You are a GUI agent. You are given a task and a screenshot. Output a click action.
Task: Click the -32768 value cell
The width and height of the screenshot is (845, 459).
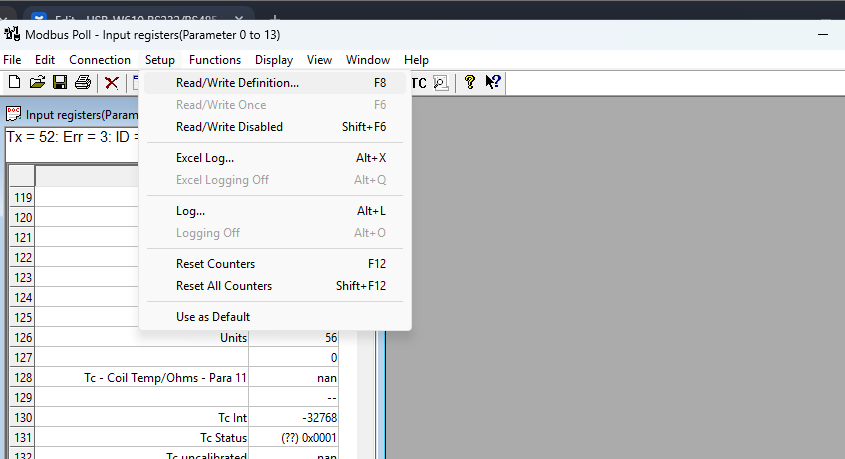(x=294, y=418)
